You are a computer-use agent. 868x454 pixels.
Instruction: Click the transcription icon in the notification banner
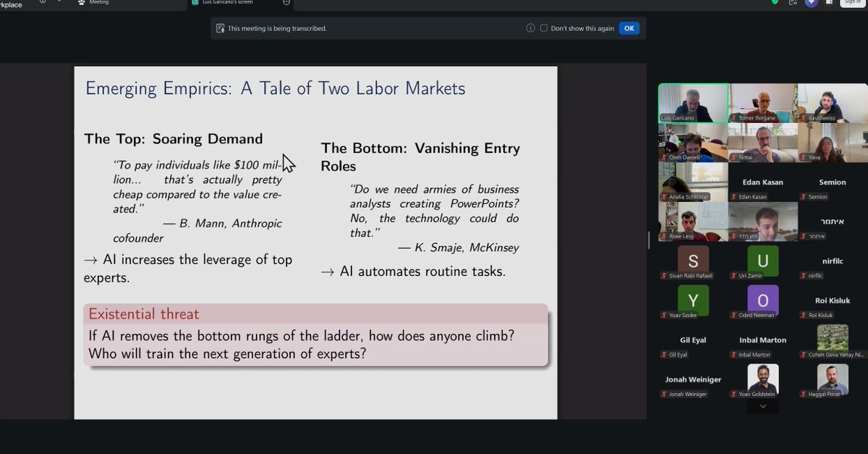[x=220, y=28]
